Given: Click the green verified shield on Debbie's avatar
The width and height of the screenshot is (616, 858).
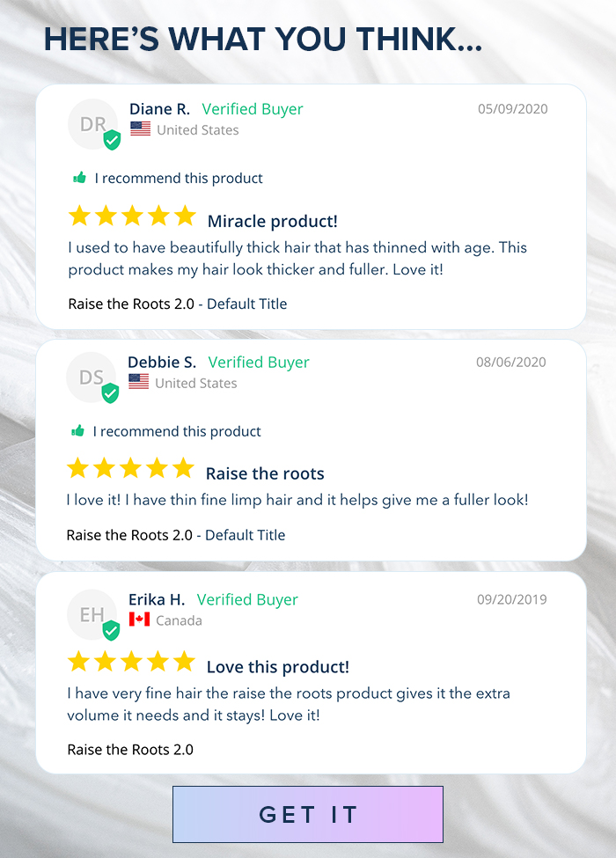Looking at the screenshot, I should (x=111, y=392).
